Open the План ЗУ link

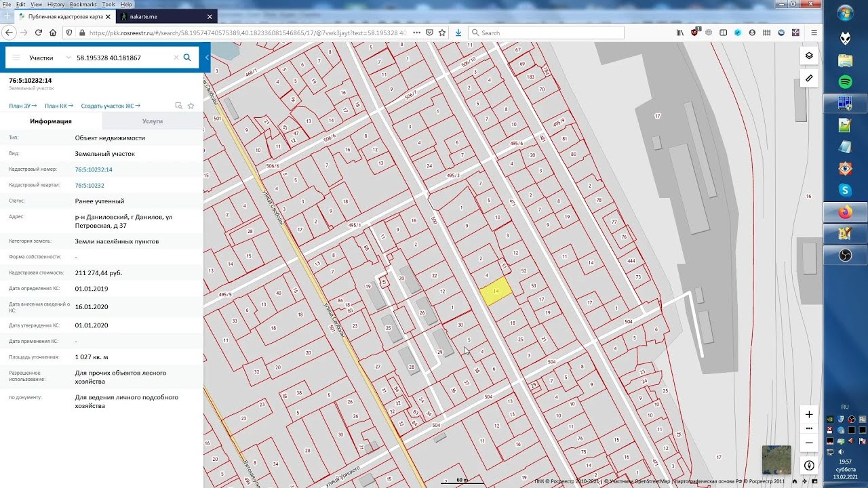[22, 106]
